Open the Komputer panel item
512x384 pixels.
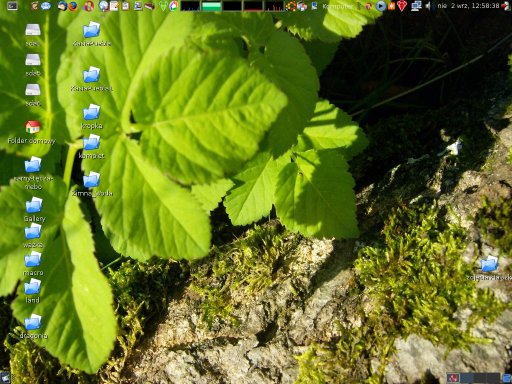[338, 6]
